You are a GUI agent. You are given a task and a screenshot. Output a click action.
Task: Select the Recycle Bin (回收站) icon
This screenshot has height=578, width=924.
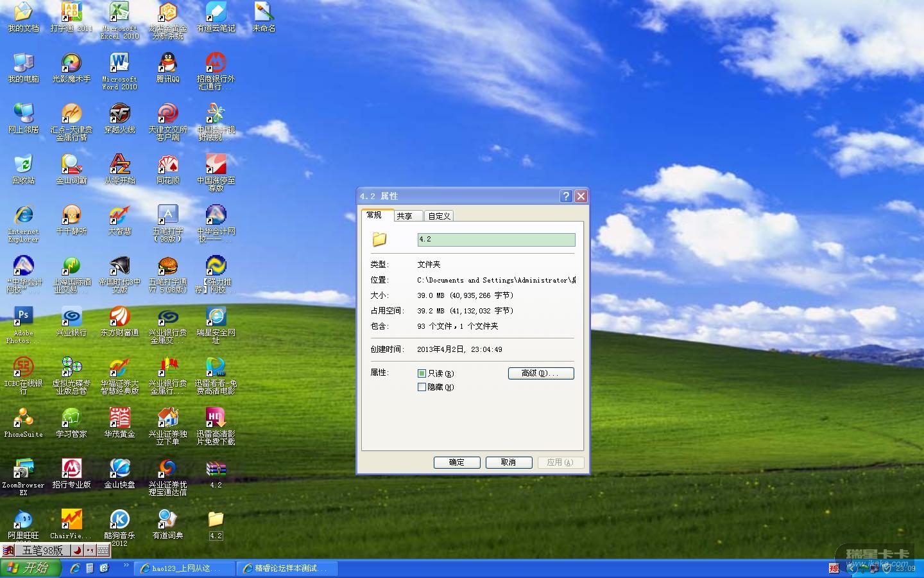point(23,165)
